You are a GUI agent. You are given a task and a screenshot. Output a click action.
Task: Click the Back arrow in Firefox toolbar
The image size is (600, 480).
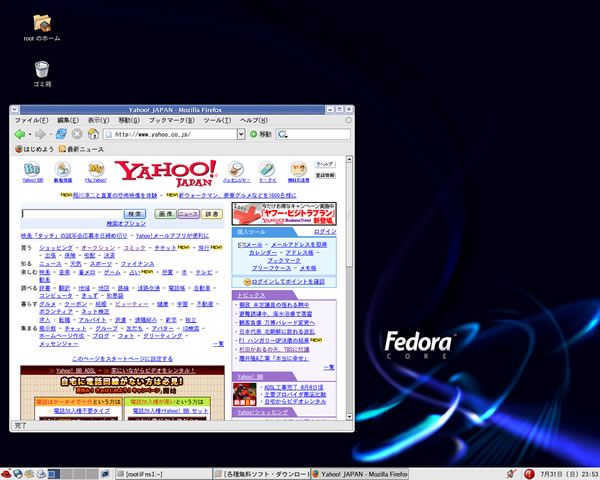click(19, 134)
